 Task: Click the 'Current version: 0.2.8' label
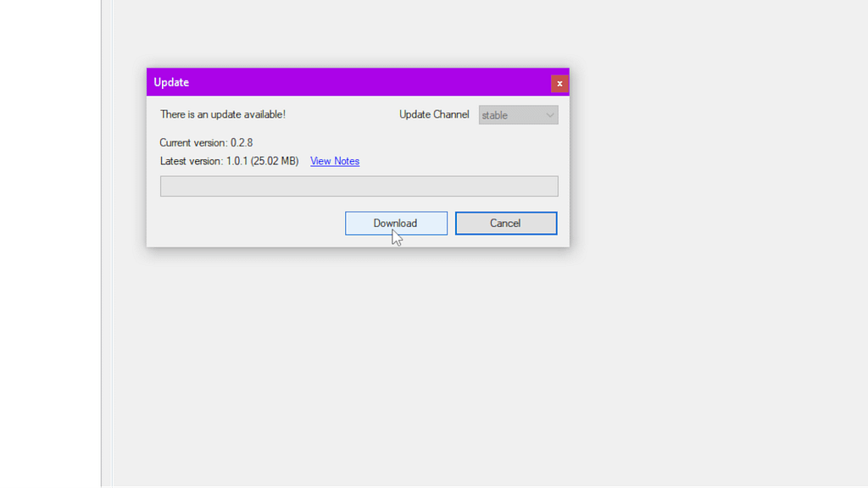pos(206,142)
